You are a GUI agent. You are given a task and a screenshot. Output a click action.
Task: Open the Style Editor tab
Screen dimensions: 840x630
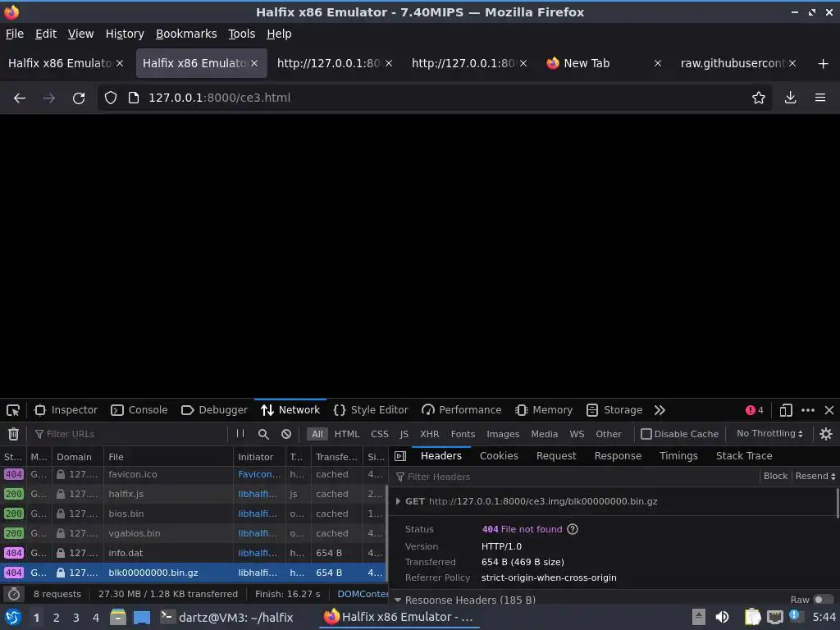(371, 410)
